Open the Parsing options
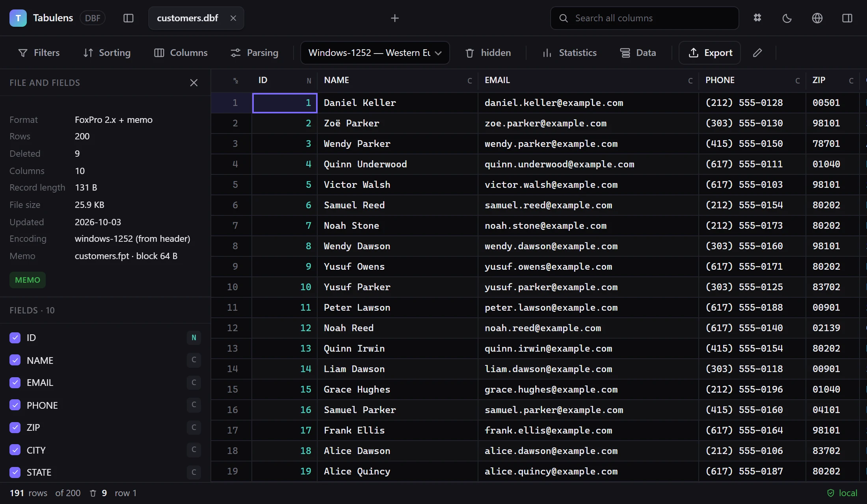The height and width of the screenshot is (504, 867). pos(255,53)
